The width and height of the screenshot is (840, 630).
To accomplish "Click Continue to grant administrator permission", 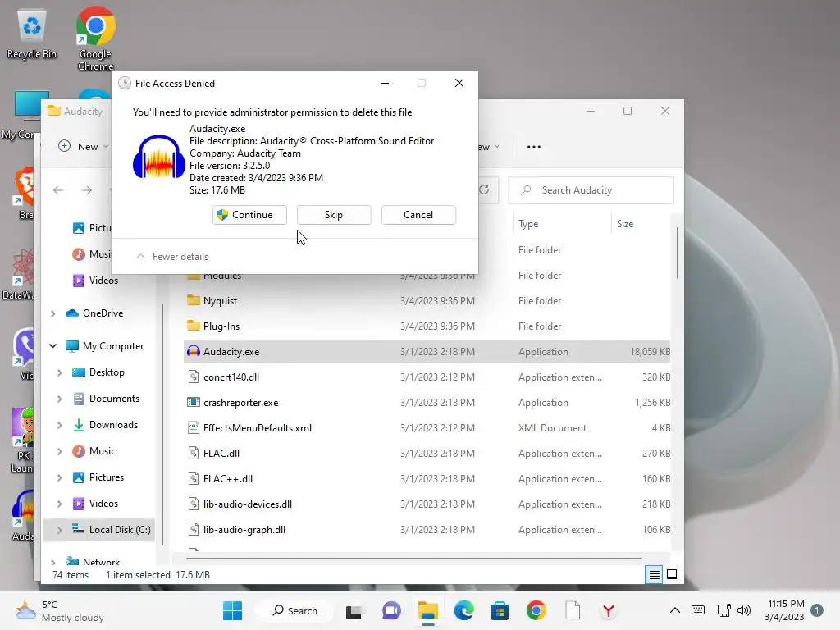I will [x=249, y=215].
